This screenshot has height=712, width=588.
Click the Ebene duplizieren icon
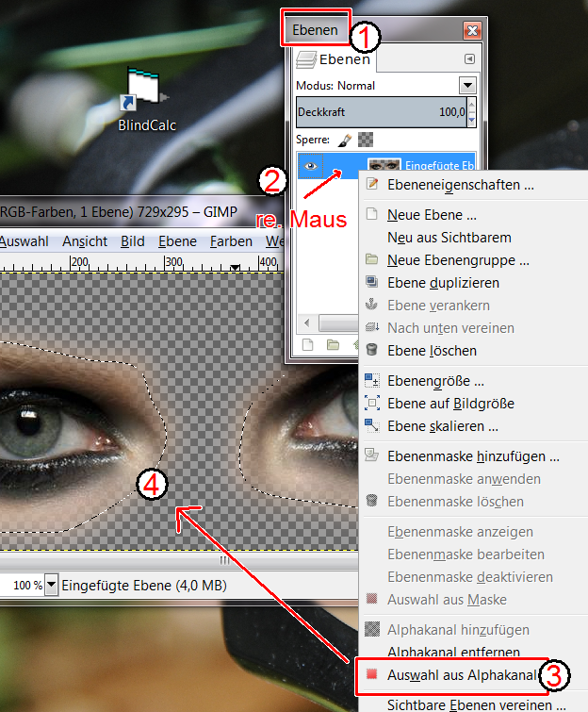pos(371,282)
